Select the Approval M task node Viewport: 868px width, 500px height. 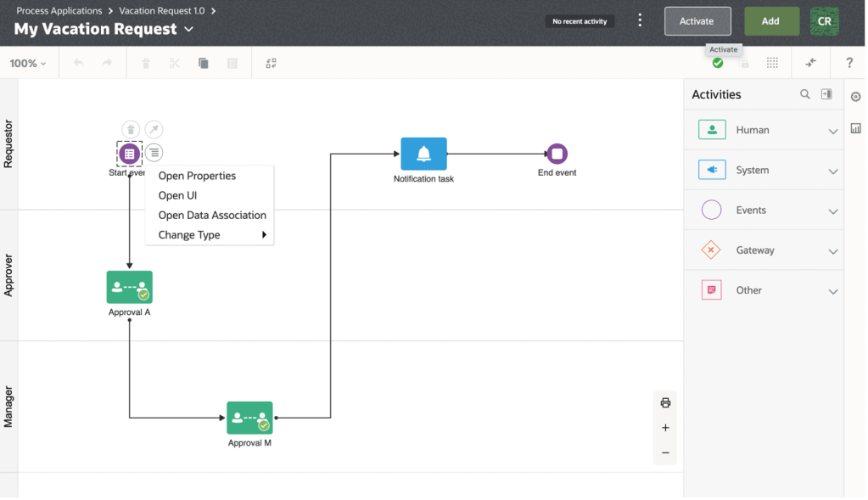pos(249,418)
